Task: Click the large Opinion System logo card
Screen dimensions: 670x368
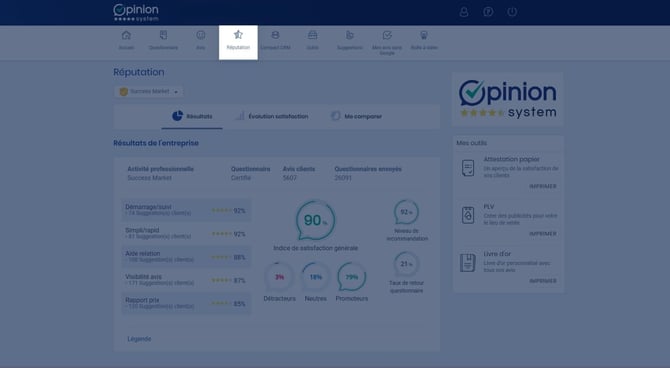Action: pyautogui.click(x=508, y=99)
